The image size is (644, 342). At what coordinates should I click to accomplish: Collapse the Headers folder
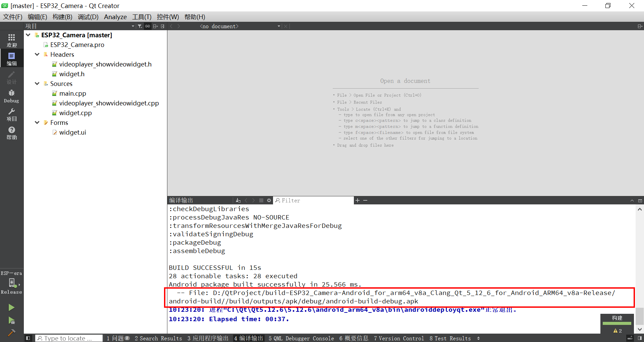point(37,54)
